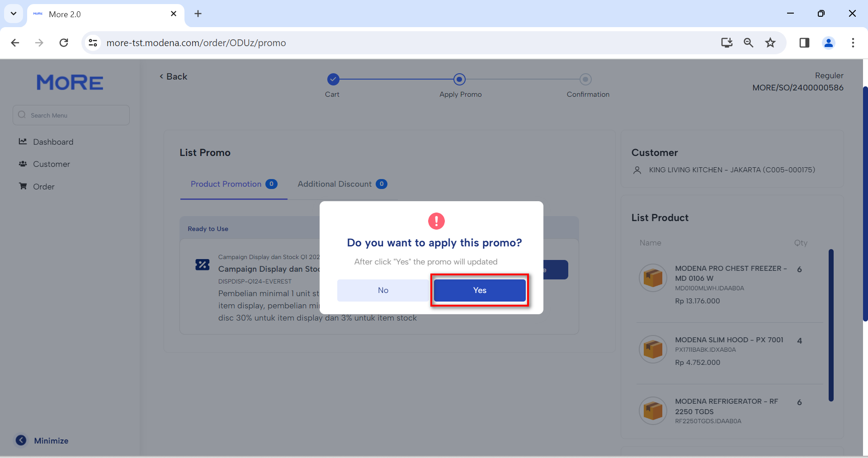Click the Confirmation step circle
Viewport: 868px width, 458px height.
[x=585, y=80]
